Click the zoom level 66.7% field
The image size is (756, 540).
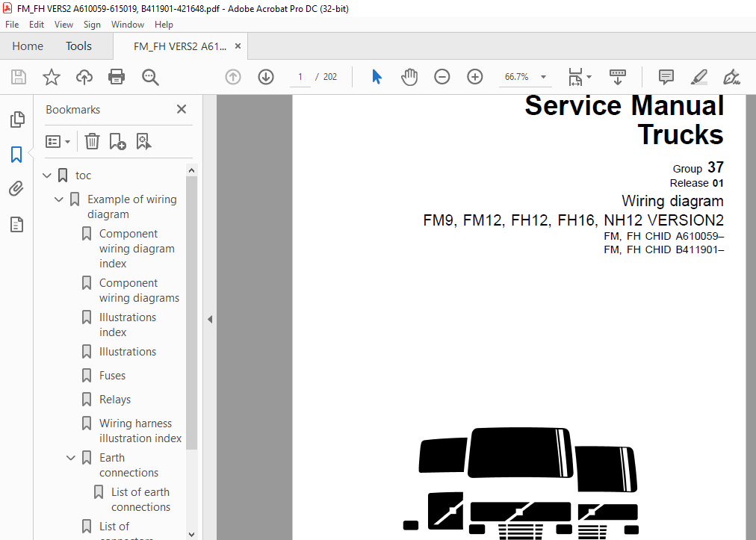516,77
